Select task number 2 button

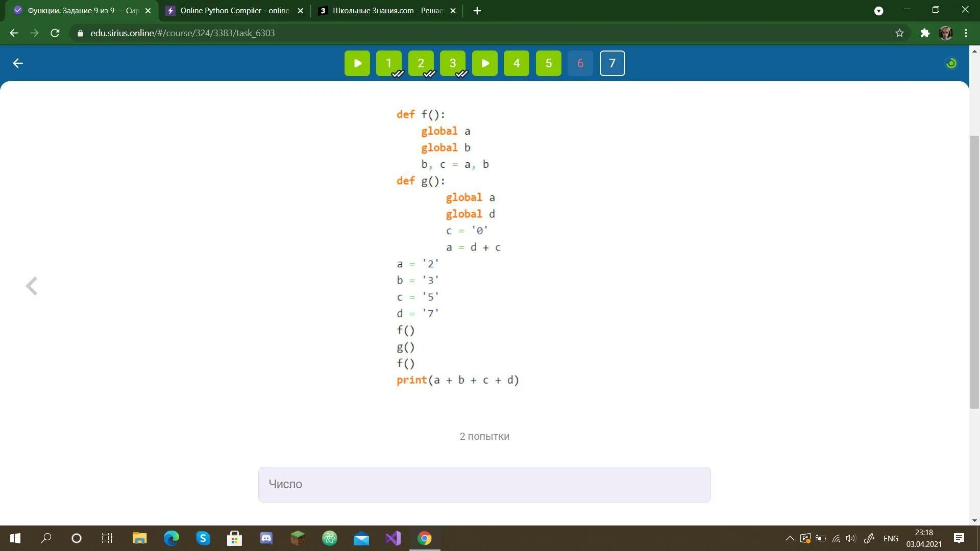420,63
